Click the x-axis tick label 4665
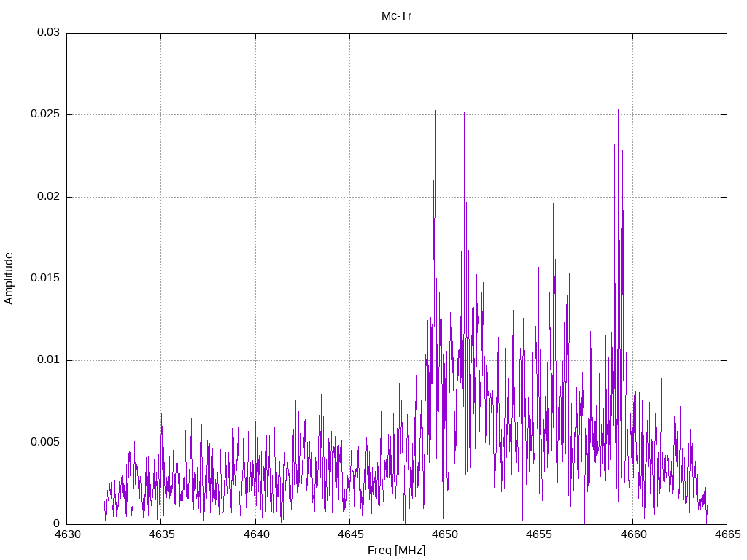This screenshot has width=747, height=560. pyautogui.click(x=727, y=534)
